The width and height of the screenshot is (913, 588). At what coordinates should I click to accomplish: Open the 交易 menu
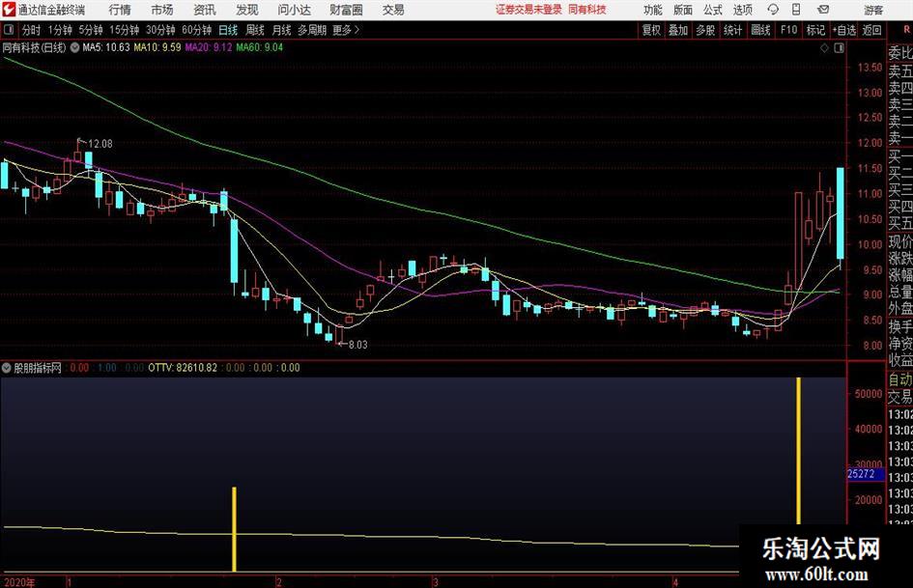[393, 10]
